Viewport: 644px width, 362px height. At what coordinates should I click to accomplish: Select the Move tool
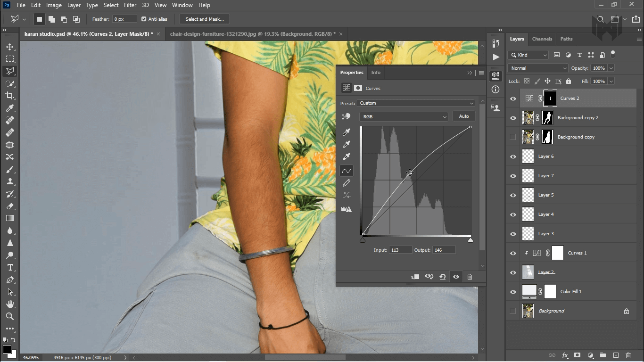coord(10,47)
